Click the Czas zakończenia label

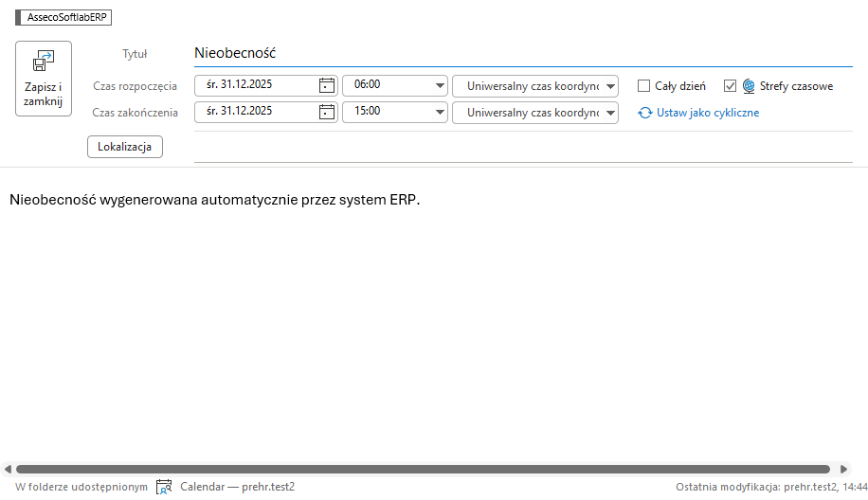(136, 113)
